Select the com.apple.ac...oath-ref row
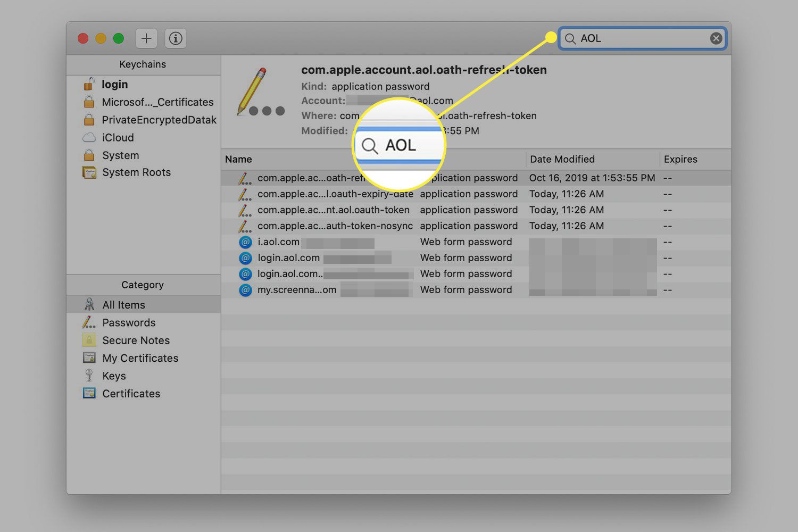 click(476, 178)
